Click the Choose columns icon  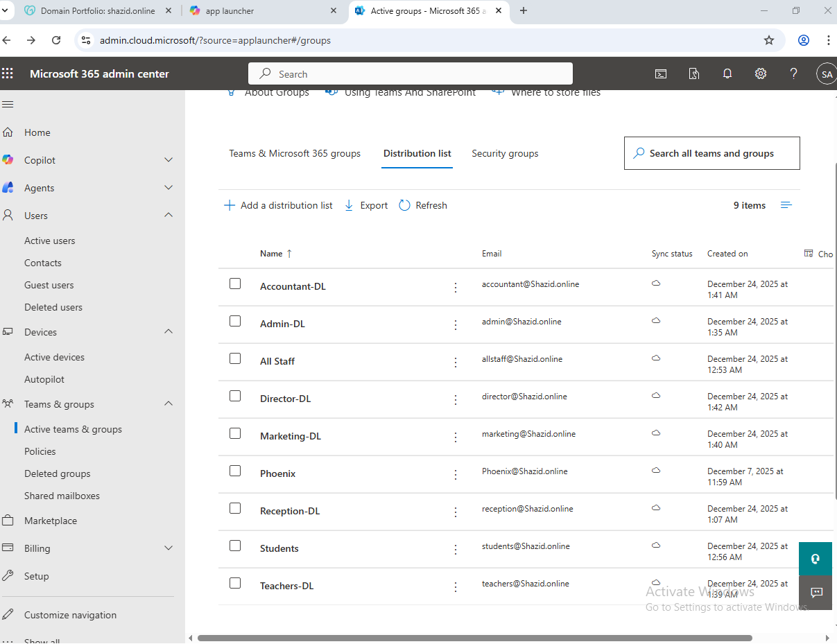(x=809, y=254)
